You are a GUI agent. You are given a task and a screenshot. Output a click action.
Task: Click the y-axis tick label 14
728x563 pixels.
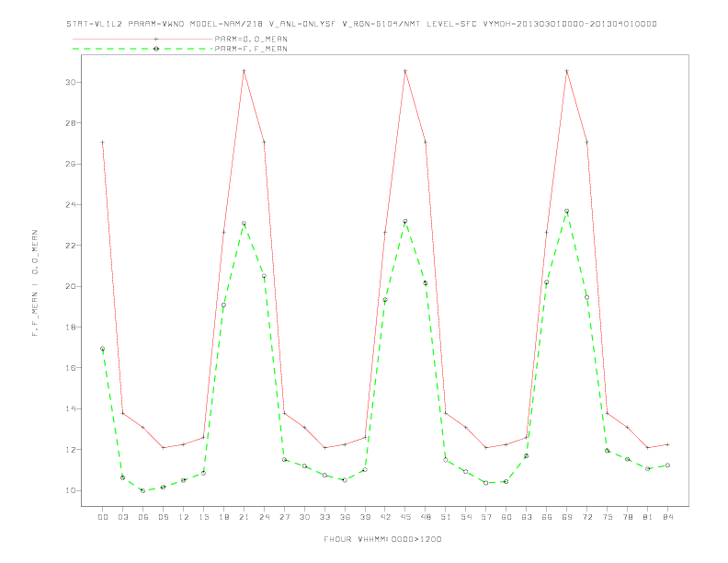[x=71, y=408]
